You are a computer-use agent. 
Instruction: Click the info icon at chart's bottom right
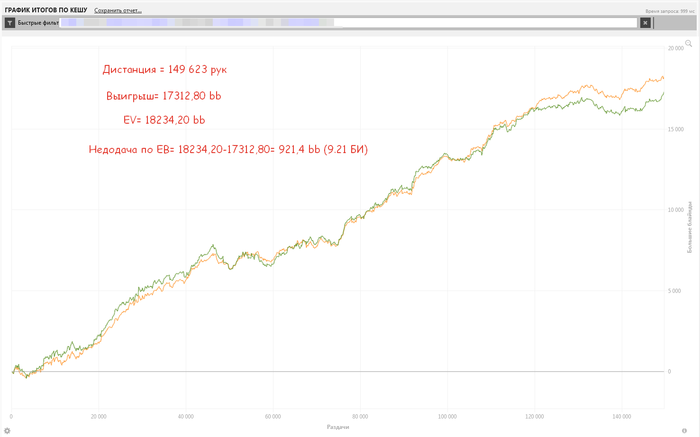coord(684,431)
